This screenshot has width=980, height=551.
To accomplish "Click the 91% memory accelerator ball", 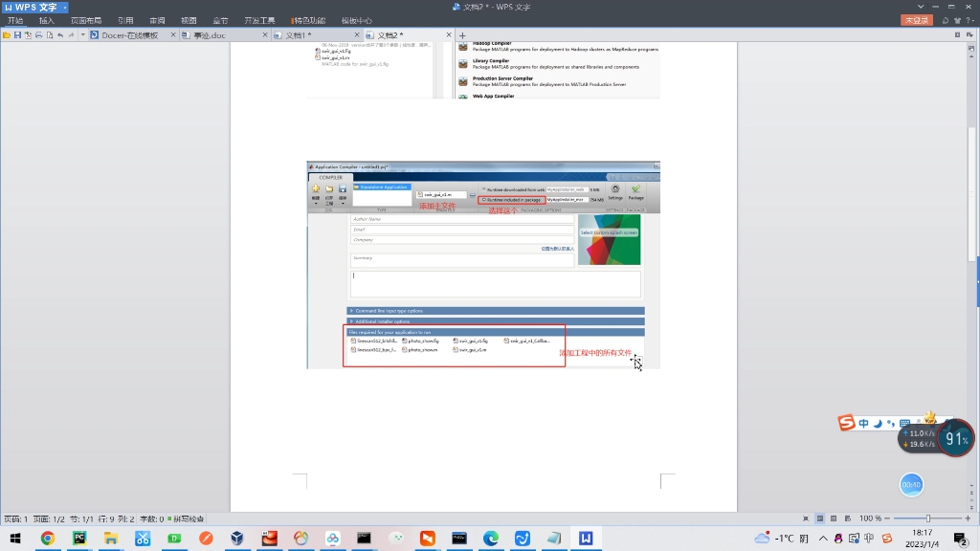I will point(956,438).
